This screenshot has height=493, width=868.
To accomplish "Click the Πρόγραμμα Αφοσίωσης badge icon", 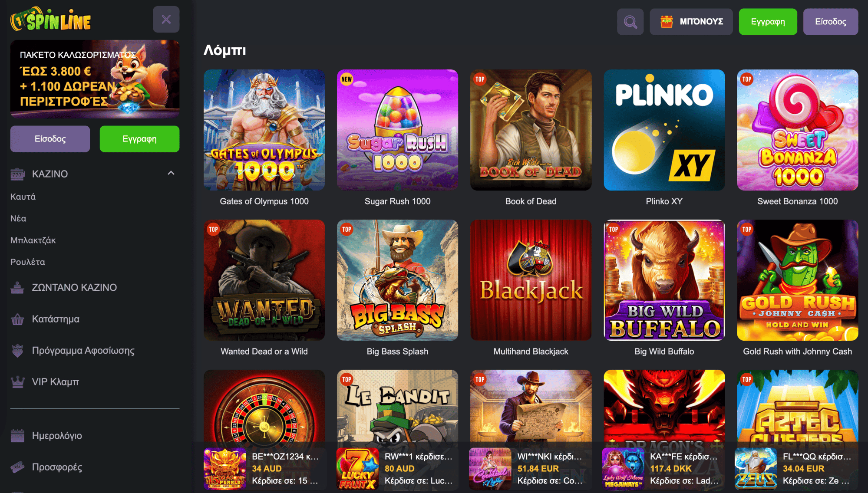I will [x=17, y=350].
